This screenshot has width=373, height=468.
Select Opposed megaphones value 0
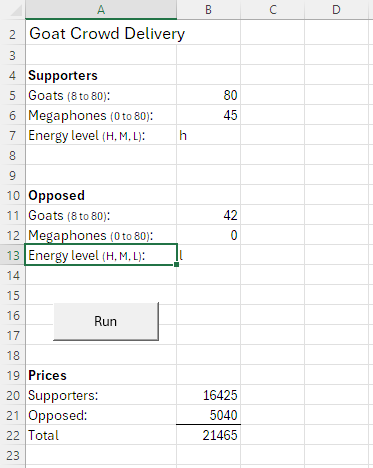[x=208, y=235]
